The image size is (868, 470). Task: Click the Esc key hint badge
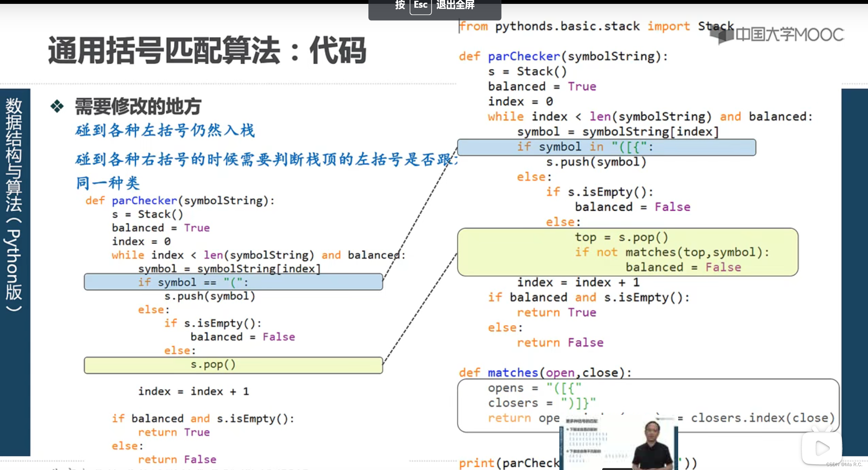[420, 5]
